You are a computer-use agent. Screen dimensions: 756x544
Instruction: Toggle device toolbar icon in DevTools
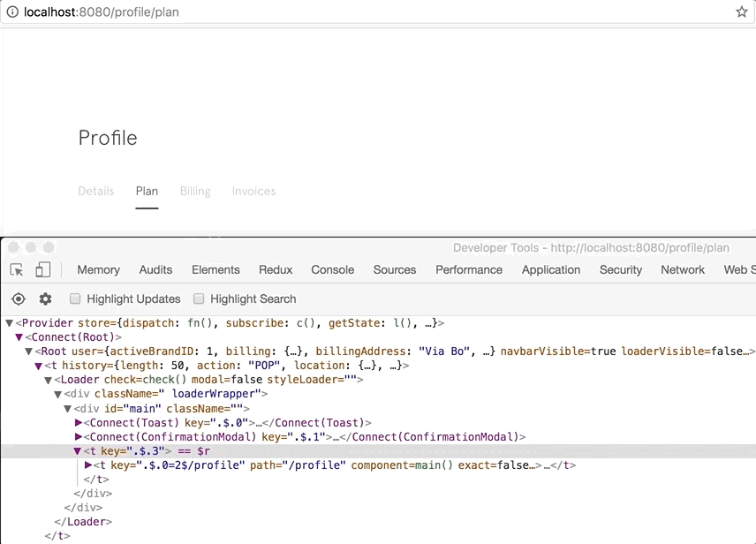pyautogui.click(x=43, y=269)
